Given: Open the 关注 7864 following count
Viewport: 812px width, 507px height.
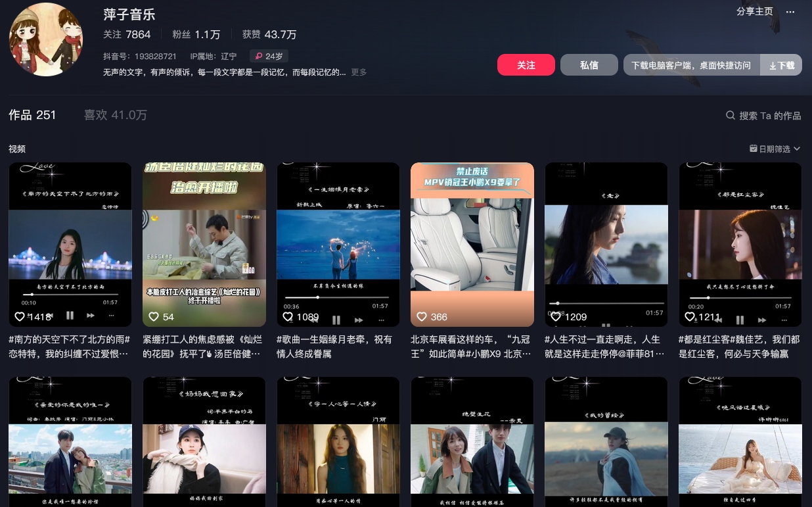Looking at the screenshot, I should (127, 34).
